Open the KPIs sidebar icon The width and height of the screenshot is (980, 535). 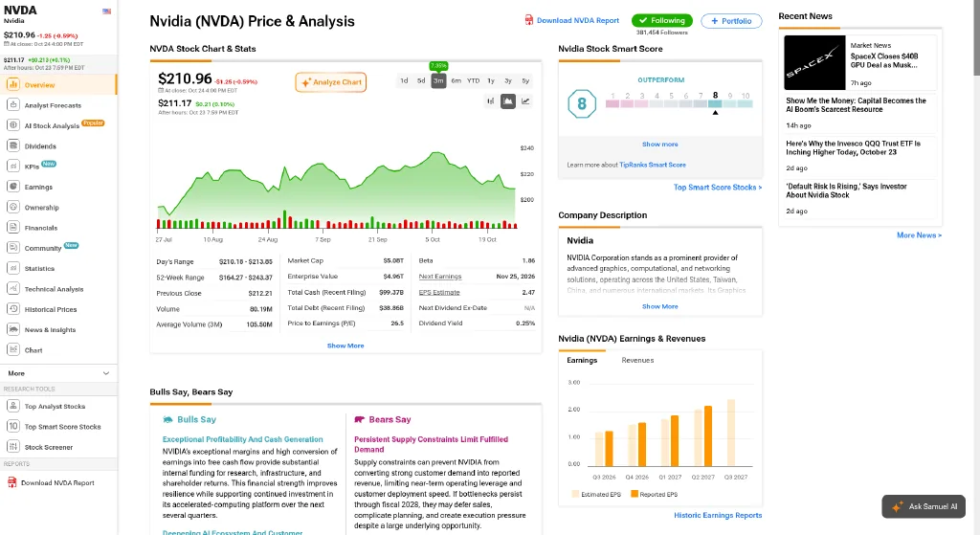(13, 167)
